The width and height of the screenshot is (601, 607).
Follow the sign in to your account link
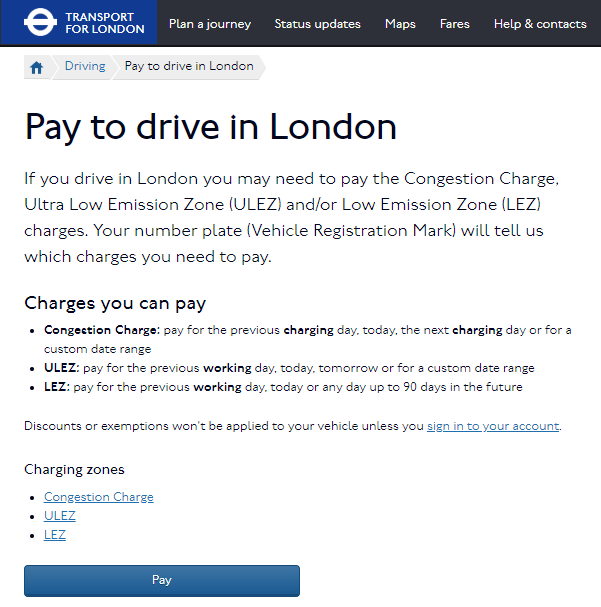tap(493, 426)
